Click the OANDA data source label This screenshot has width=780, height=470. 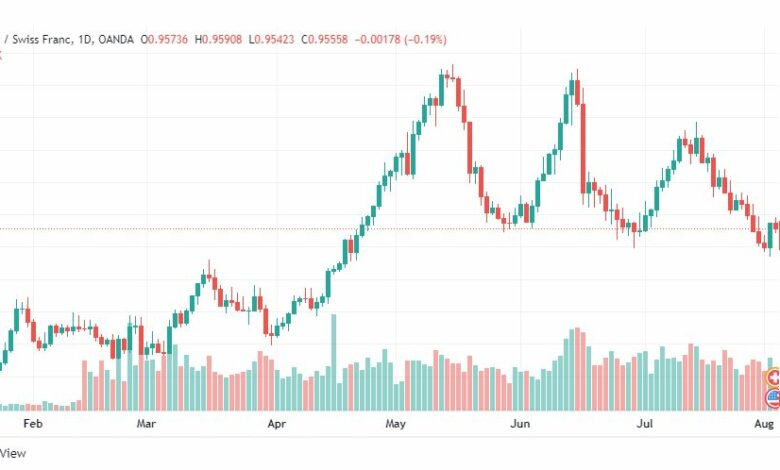116,39
